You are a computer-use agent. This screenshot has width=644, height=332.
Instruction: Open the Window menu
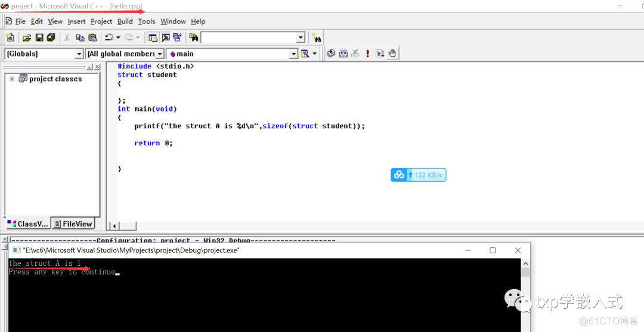173,21
